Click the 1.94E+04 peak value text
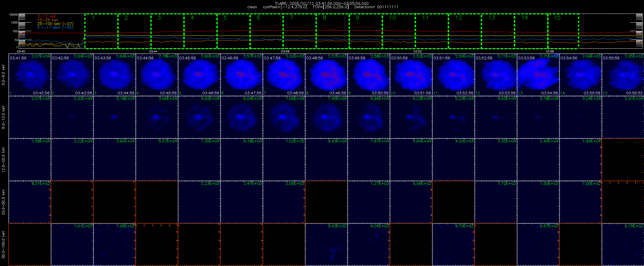 (592, 141)
